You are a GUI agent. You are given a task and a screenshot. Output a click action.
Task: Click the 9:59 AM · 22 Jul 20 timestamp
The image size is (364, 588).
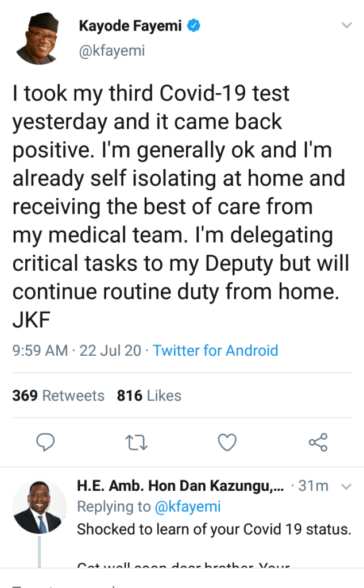pyautogui.click(x=76, y=351)
